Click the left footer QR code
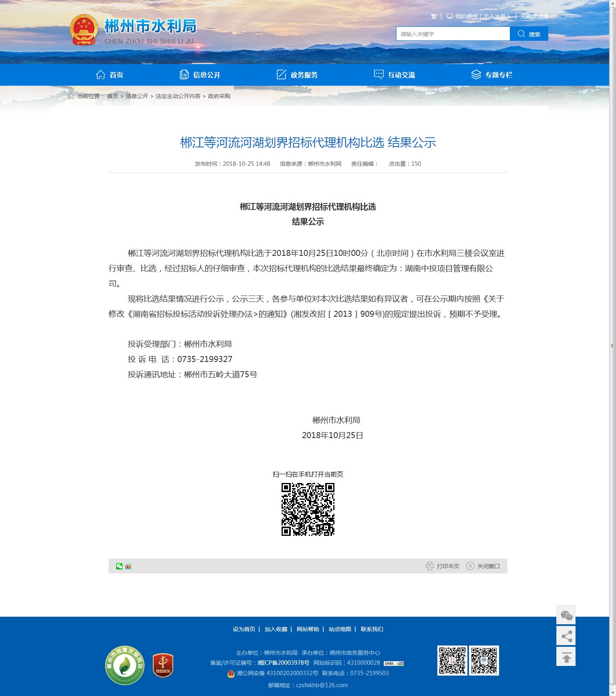 point(452,660)
